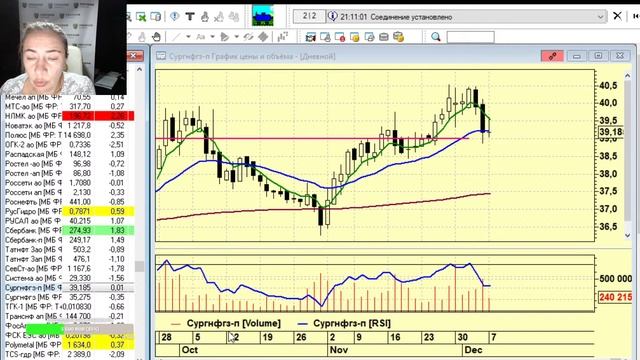The image size is (640, 360).
Task: Click the gold stacked database icon
Action: (x=398, y=37)
